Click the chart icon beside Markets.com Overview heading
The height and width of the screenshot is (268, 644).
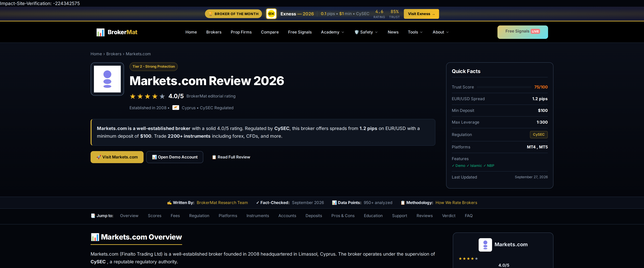click(95, 237)
